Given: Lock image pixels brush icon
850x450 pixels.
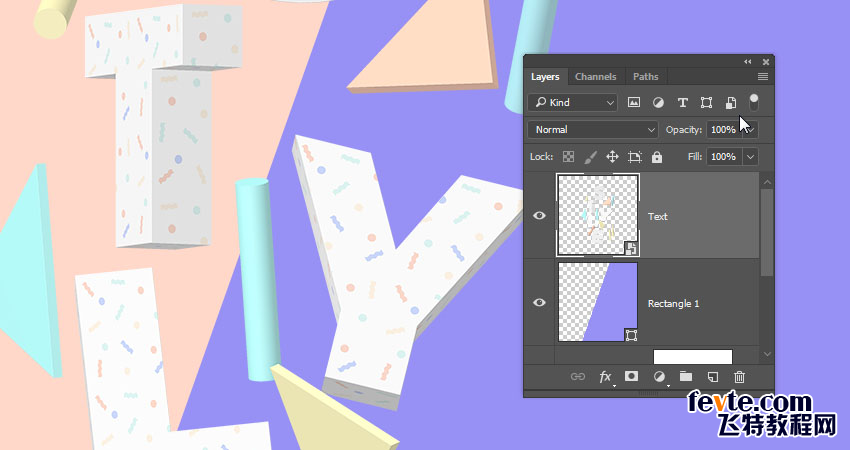Looking at the screenshot, I should (591, 157).
